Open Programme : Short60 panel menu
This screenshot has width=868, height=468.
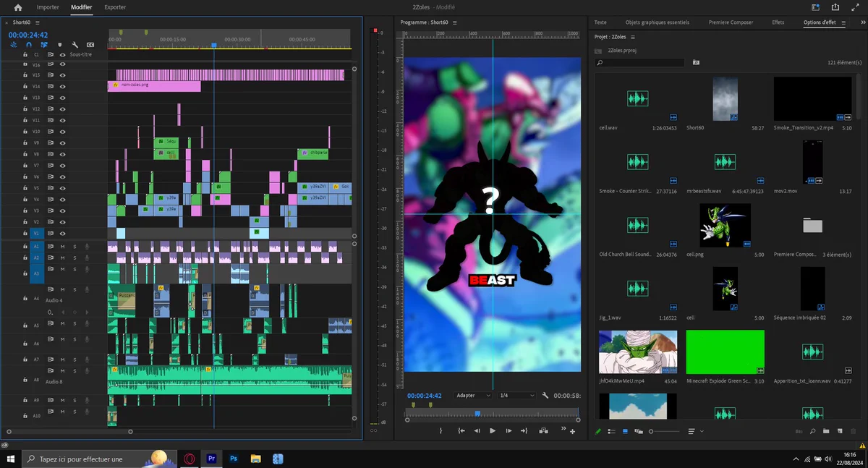(454, 22)
